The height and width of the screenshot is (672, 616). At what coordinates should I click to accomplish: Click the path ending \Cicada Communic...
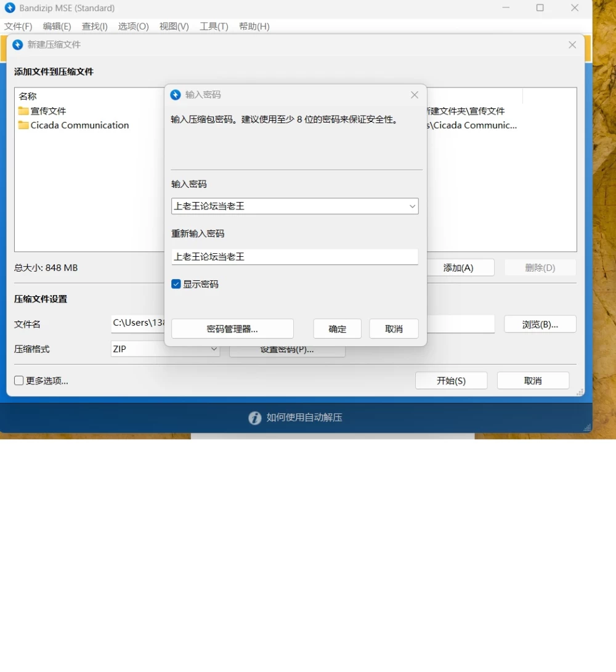[472, 125]
